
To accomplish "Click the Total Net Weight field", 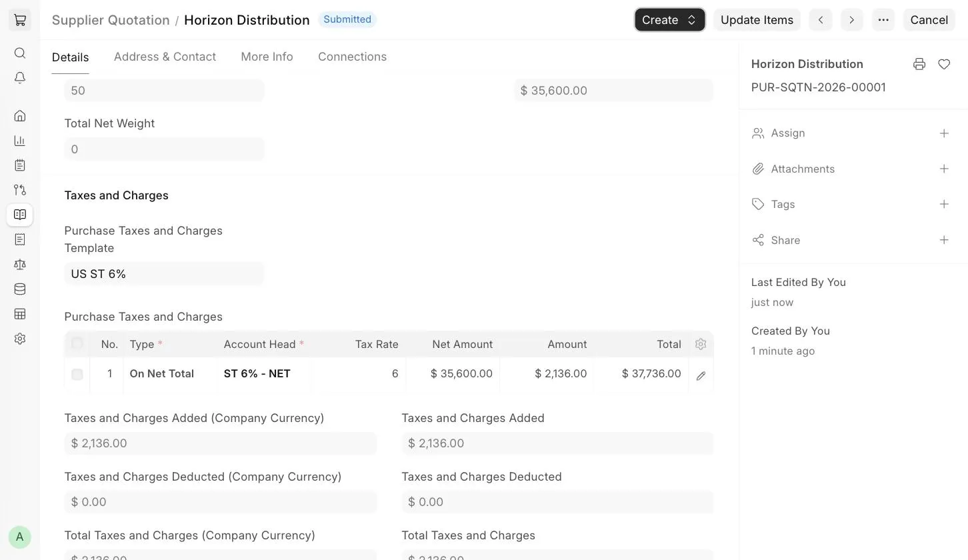I will coord(164,149).
